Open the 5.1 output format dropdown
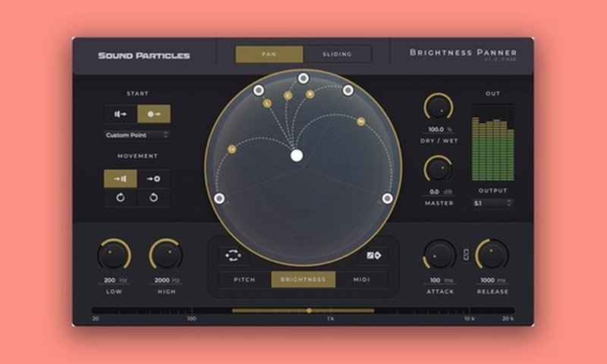The width and height of the screenshot is (607, 364). coord(492,203)
